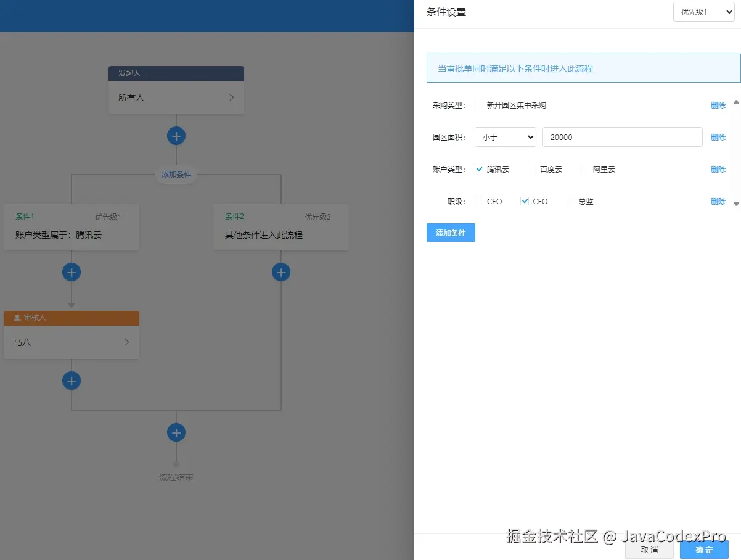
Task: Open the 马八 reviewer node chevron
Action: pyautogui.click(x=127, y=342)
